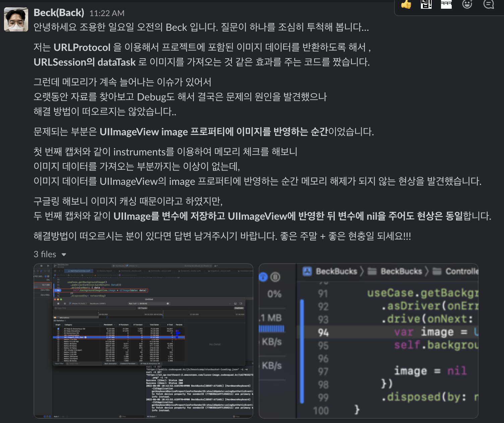
Task: Select the bold word 'URLProtocol'
Action: click(x=82, y=48)
